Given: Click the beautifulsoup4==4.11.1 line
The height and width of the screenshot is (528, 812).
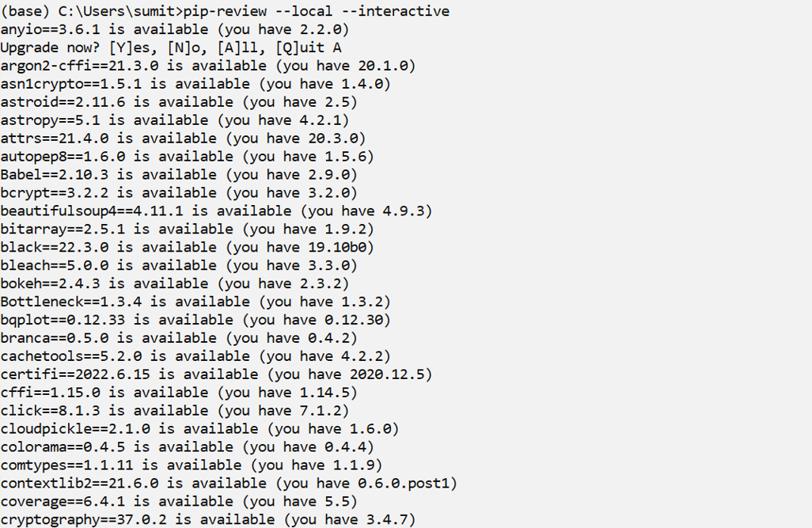Looking at the screenshot, I should [x=216, y=211].
